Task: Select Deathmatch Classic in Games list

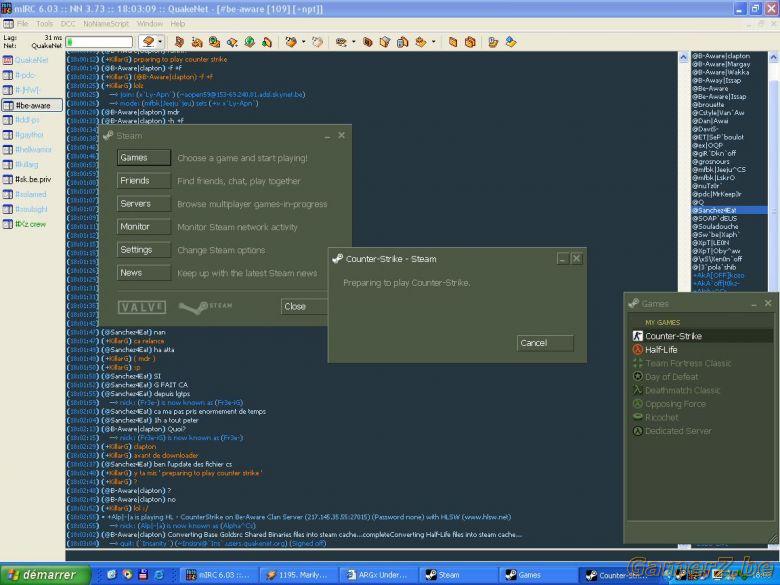Action: tap(701, 390)
